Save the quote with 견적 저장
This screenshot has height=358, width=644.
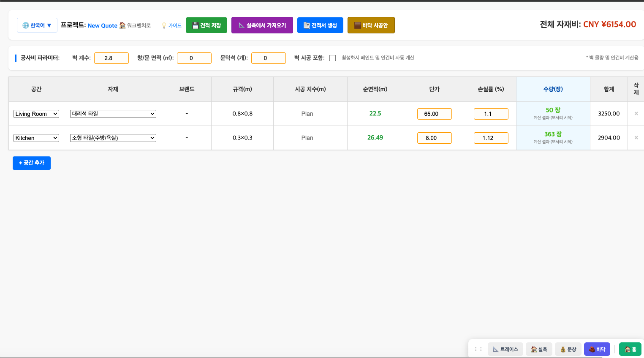[207, 25]
